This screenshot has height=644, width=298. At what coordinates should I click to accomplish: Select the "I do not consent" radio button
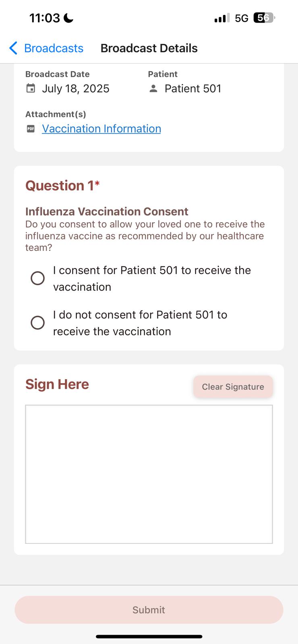click(x=38, y=322)
